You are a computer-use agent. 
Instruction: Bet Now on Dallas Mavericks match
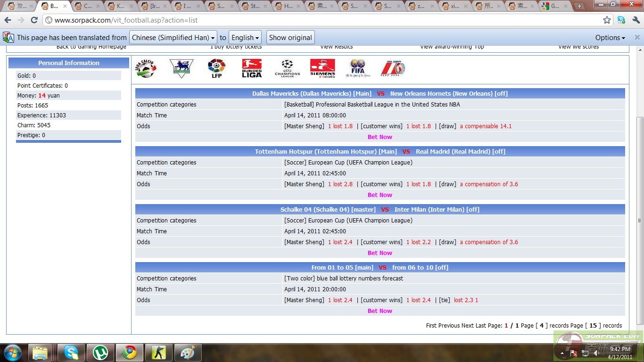pos(380,137)
